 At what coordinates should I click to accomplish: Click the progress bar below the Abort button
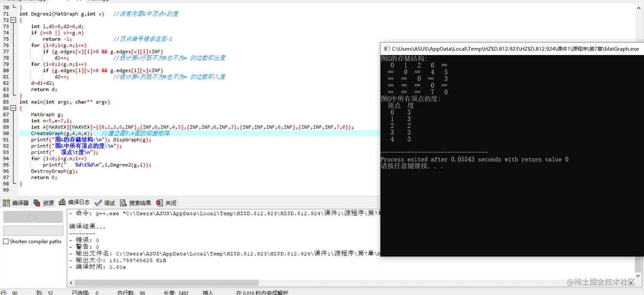(33, 230)
